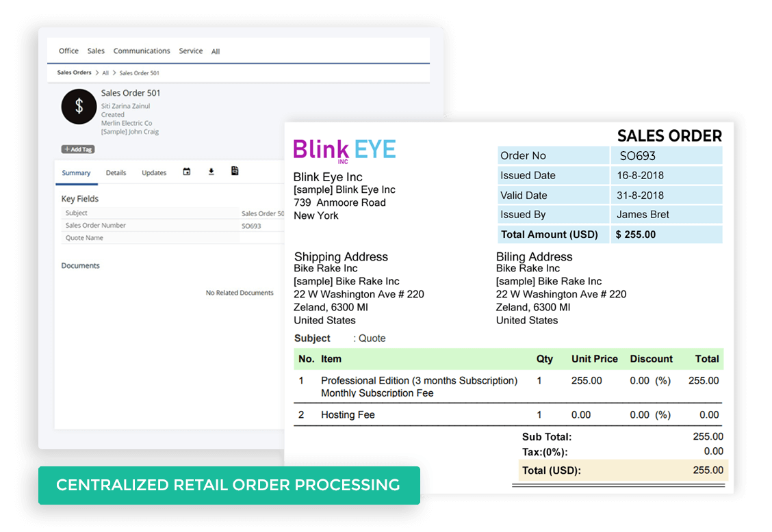Click the Total Amount $ 255.00 value
Screen dimensions: 772x532
click(636, 235)
